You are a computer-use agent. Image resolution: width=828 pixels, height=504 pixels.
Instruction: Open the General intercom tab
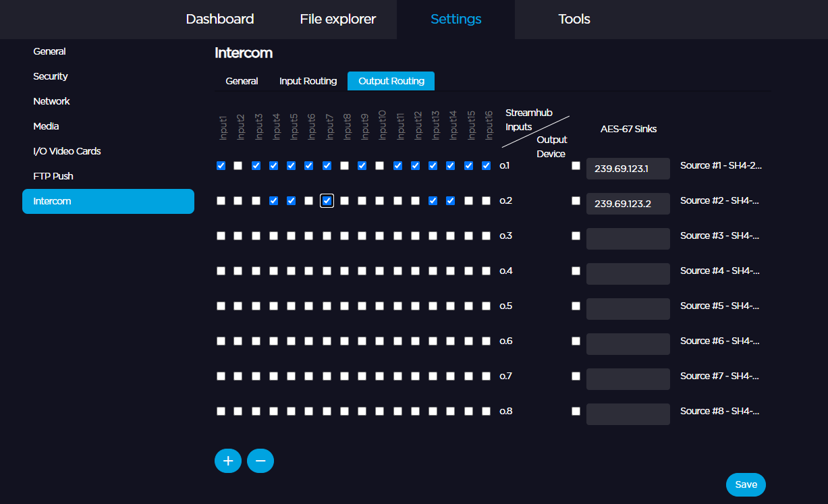click(x=242, y=80)
